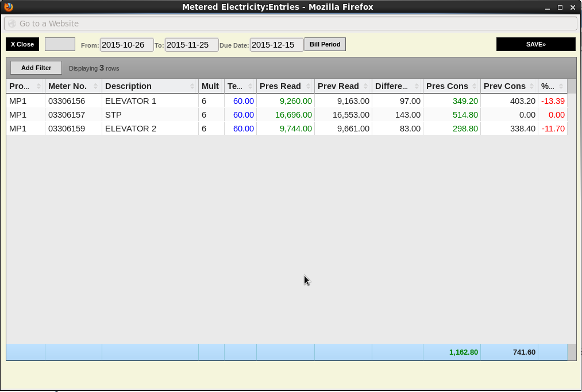Click sort arrows on Pres Cons column

click(475, 86)
